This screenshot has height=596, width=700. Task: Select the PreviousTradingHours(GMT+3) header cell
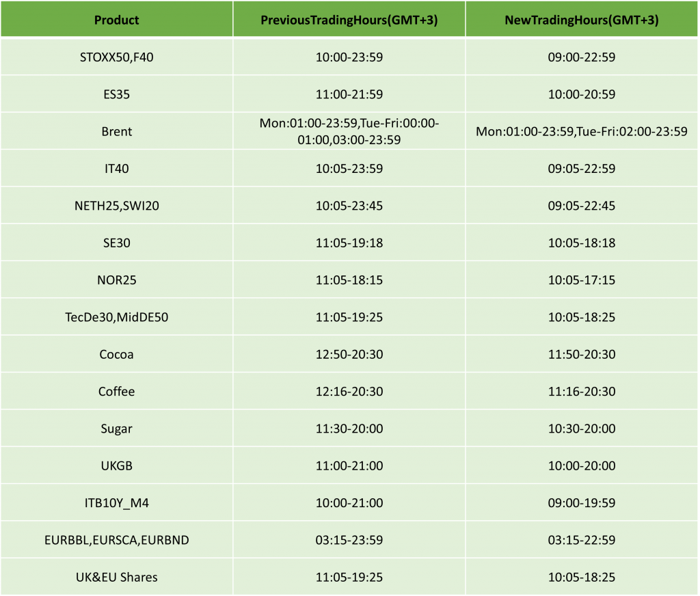point(349,19)
